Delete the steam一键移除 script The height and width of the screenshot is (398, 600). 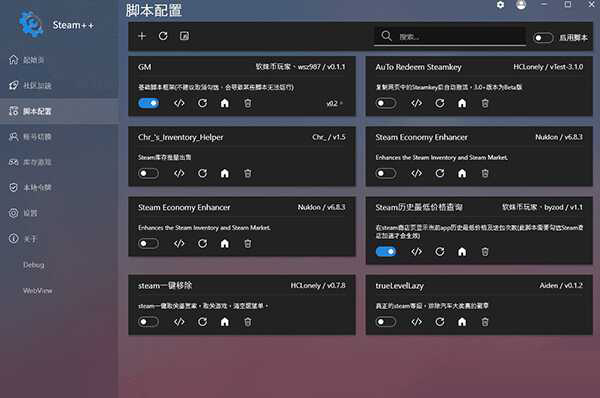click(248, 322)
